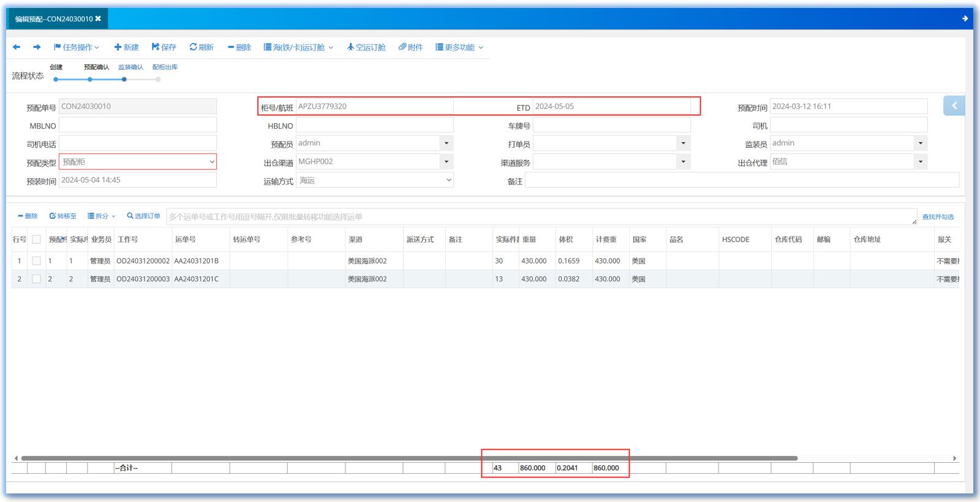Check the row 1 checkbox
Screen dimensions: 980x502
point(36,261)
